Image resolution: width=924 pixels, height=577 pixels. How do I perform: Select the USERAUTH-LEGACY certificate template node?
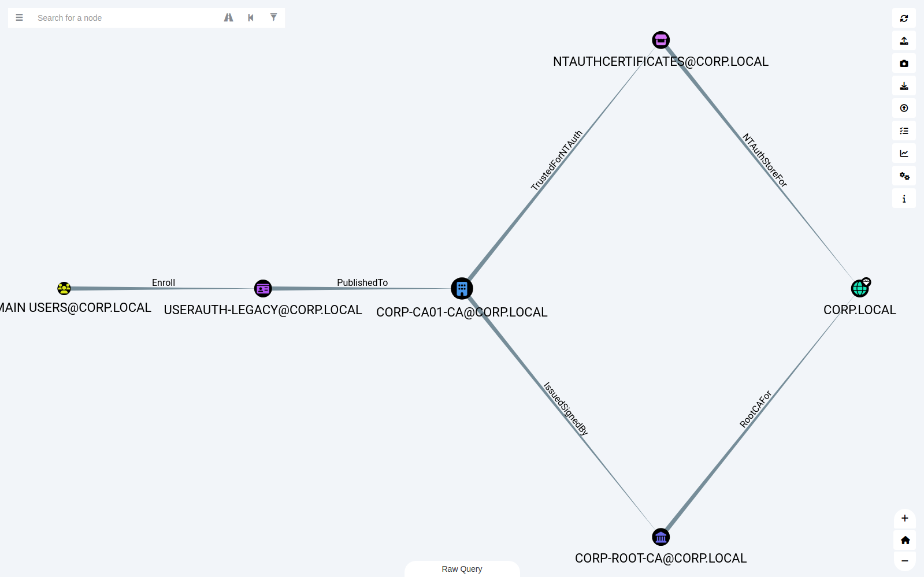point(263,288)
